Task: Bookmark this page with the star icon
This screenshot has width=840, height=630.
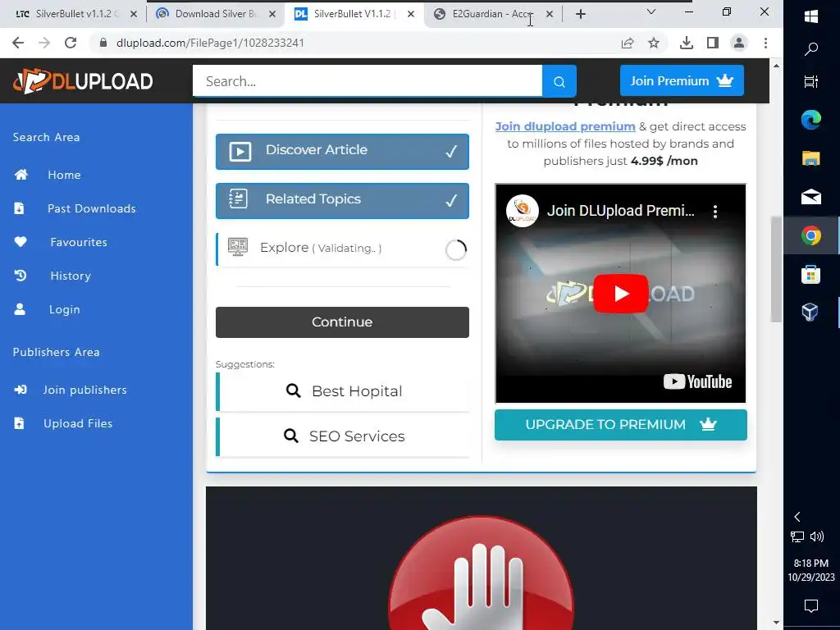Action: click(x=654, y=43)
